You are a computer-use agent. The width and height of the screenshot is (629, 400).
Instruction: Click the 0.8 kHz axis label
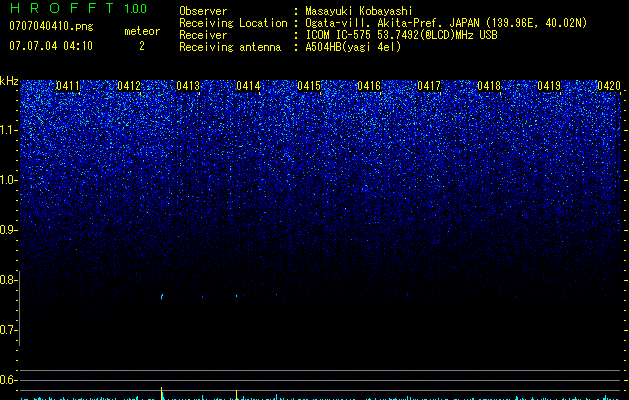click(9, 280)
